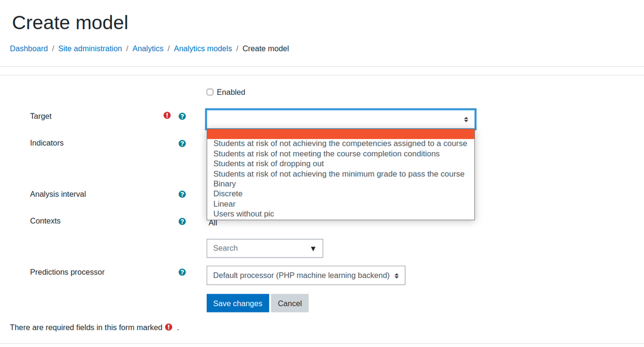Click the Search box dropdown arrow

[313, 249]
